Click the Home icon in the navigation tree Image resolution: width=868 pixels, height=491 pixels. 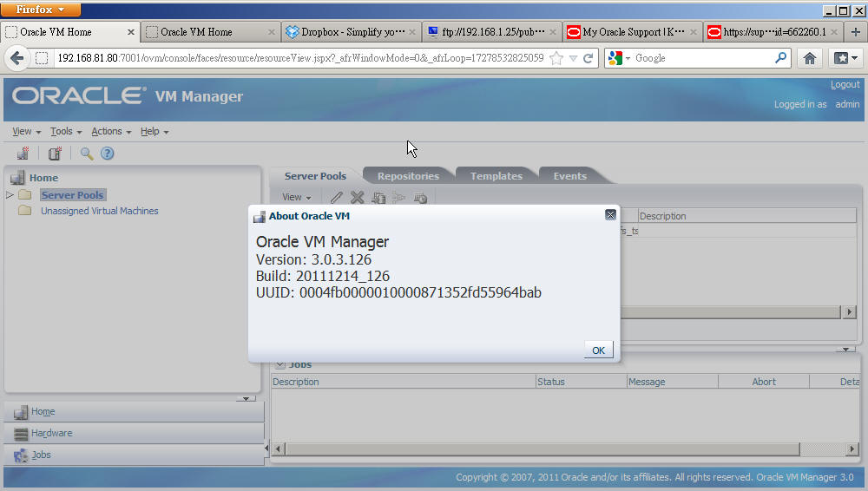[17, 178]
